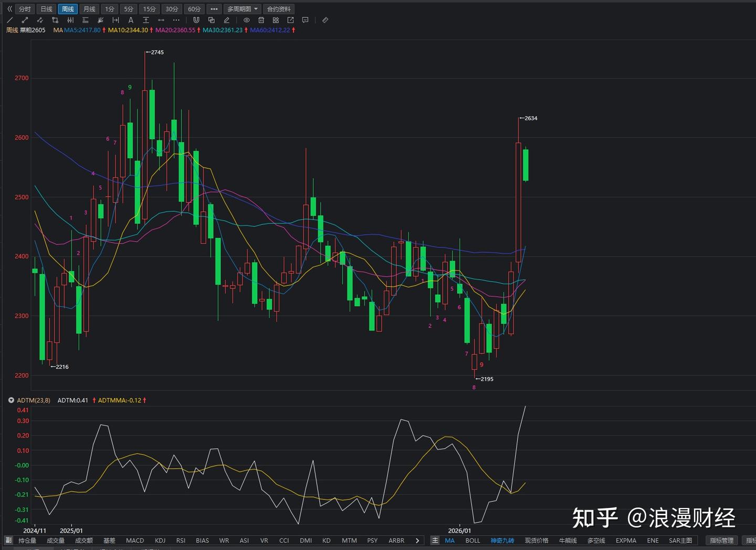This screenshot has width=756, height=550.
Task: Click the export share icon
Action: tap(290, 20)
